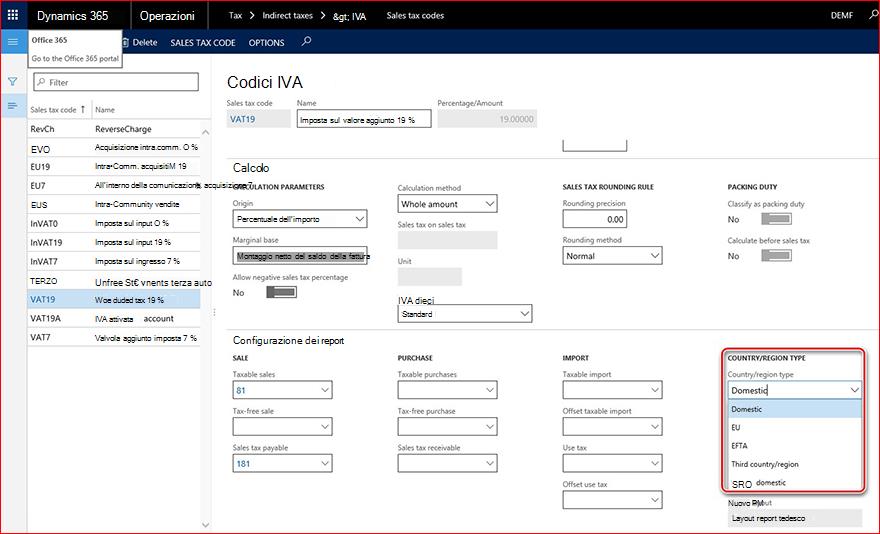This screenshot has width=880, height=534.
Task: Click Indirect taxes breadcrumb
Action: coord(287,16)
